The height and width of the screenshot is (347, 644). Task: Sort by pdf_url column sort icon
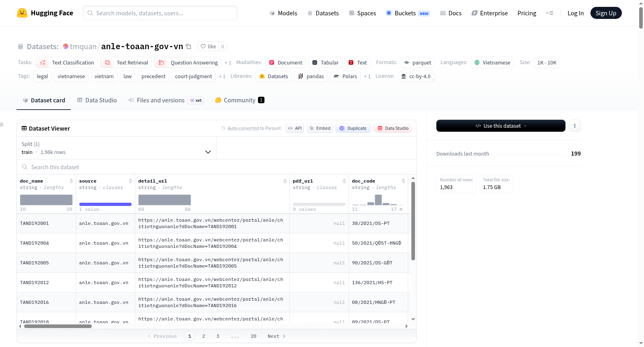pyautogui.click(x=344, y=181)
